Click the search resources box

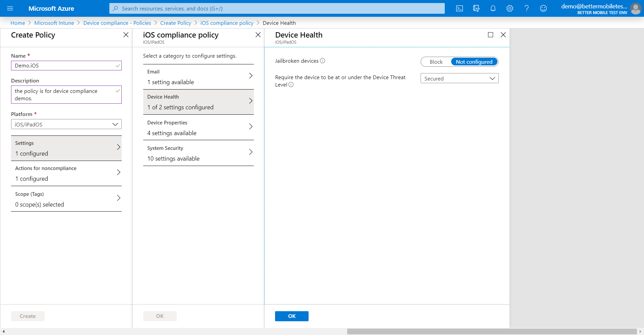(277, 8)
